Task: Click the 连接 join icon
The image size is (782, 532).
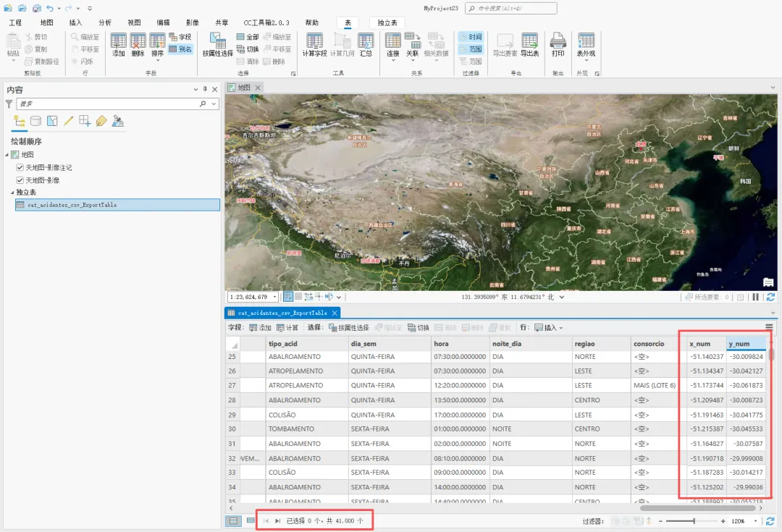Action: tap(393, 45)
